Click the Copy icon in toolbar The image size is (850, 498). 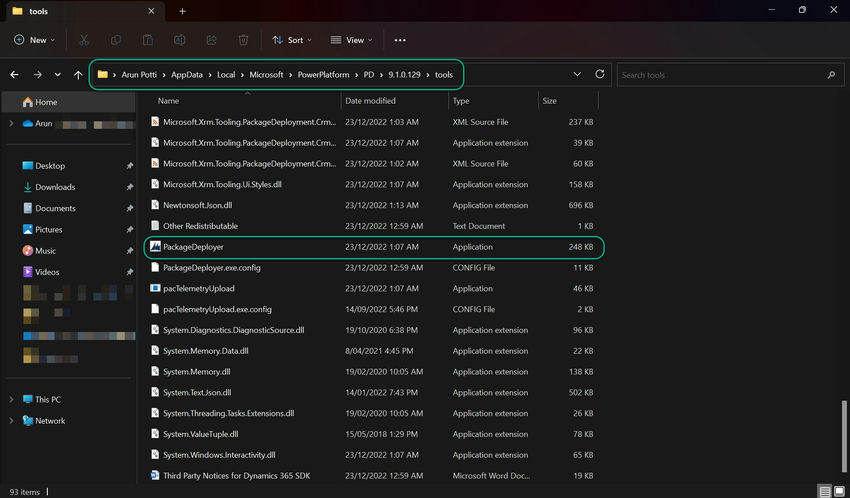115,40
